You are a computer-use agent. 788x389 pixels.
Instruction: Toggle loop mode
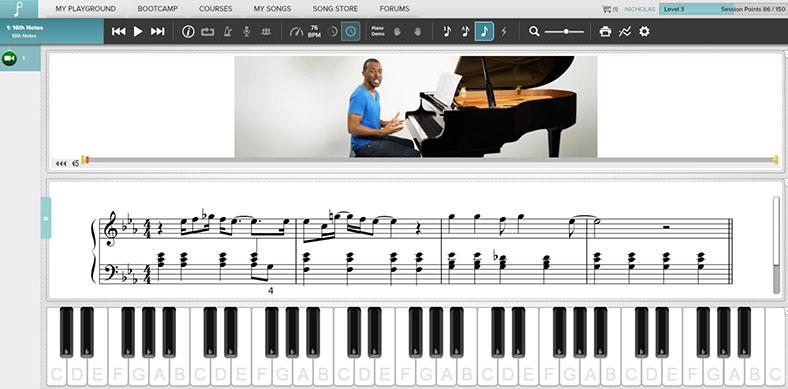pos(208,32)
